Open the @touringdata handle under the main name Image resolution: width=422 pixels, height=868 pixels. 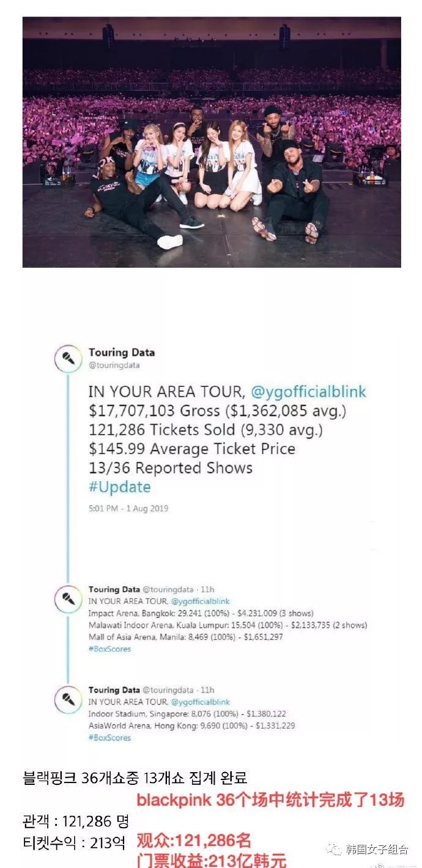(x=114, y=366)
